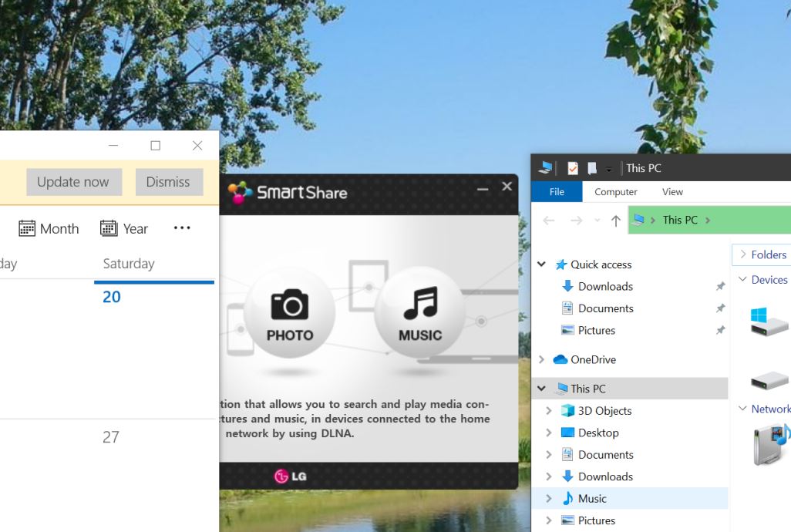The image size is (791, 532).
Task: Select Saturday 20 in Calendar
Action: (112, 297)
